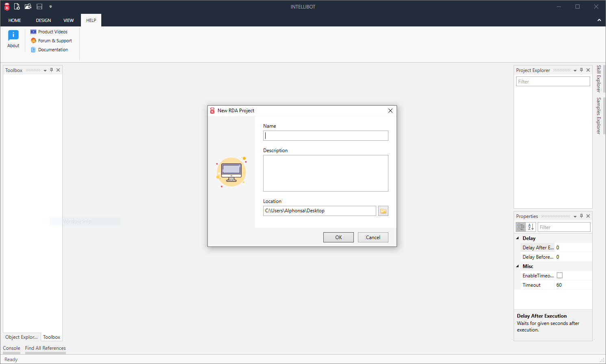Switch Properties to alphabetical sorting
Viewport: 606px width, 364px height.
tap(530, 227)
